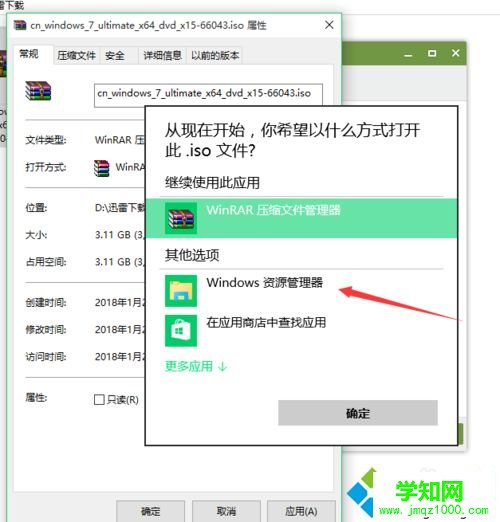Viewport: 500px width, 522px height.
Task: Click the file name input field
Action: click(x=208, y=95)
